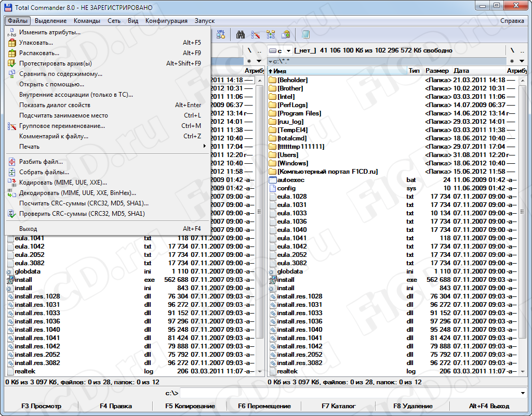Click the FTP URL connection toolbar icon
This screenshot has width=532, height=416.
click(221, 34)
